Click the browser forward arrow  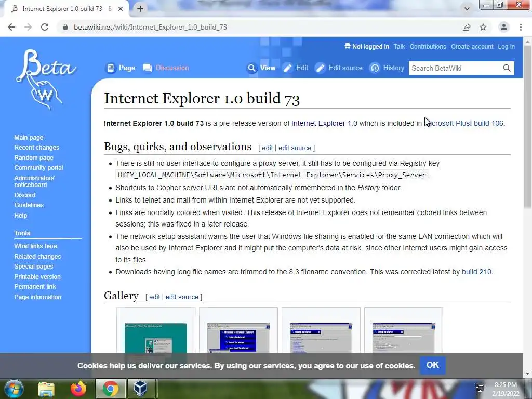point(28,27)
